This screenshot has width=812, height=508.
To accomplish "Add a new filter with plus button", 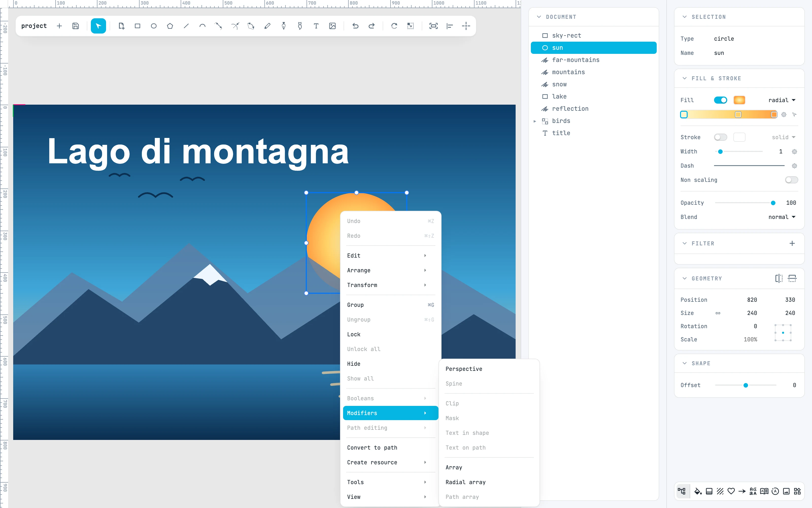I will click(792, 243).
